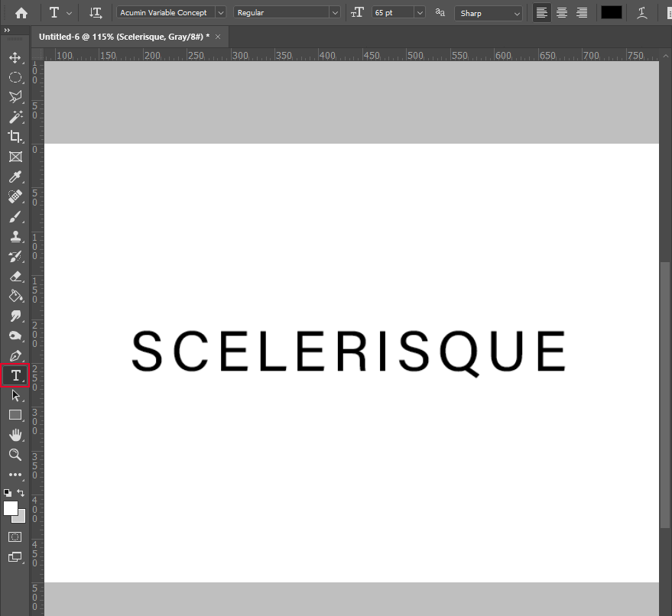Right align the text
This screenshot has width=672, height=616.
point(582,13)
